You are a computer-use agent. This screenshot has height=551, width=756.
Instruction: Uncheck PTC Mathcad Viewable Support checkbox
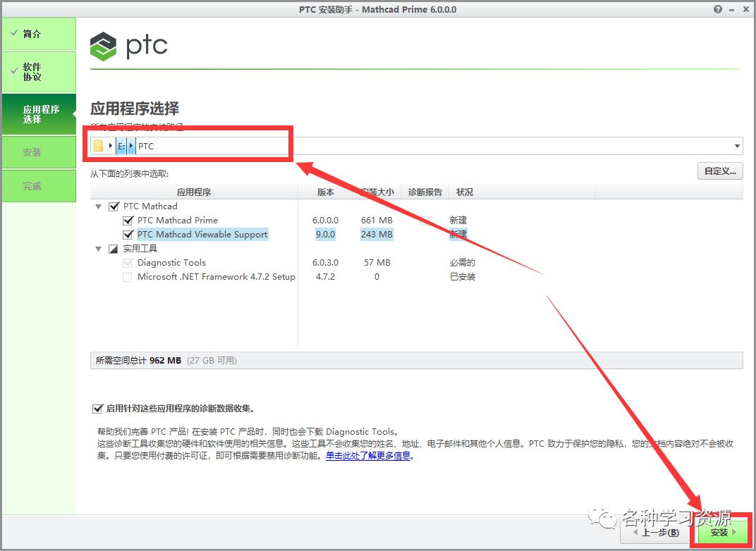[128, 235]
